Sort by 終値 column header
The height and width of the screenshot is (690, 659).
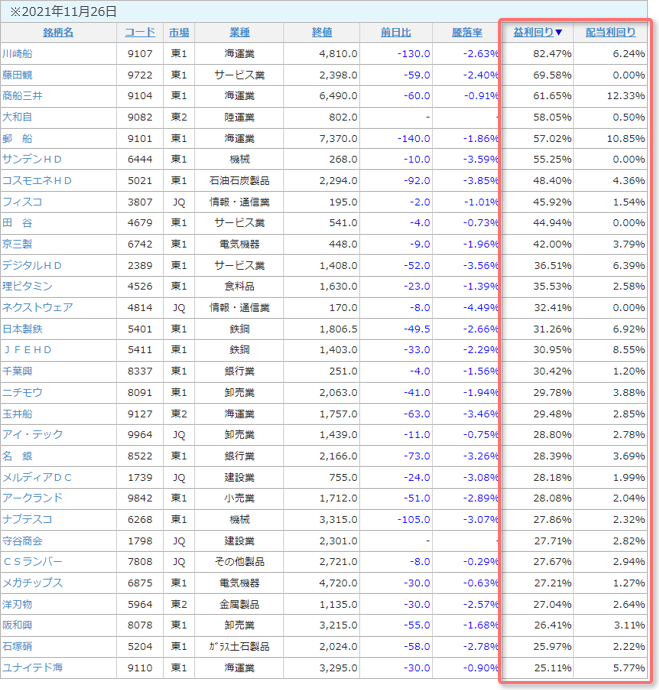[322, 33]
